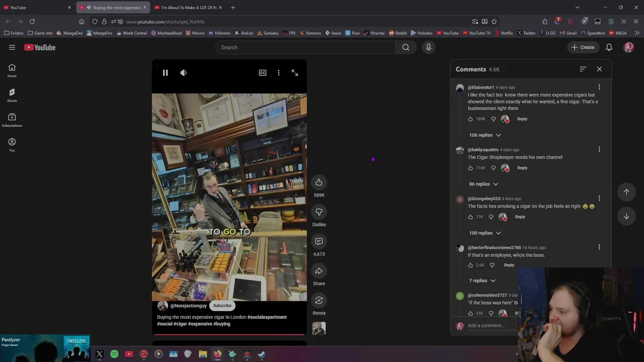Open the Reddit bookmark
The width and height of the screenshot is (644, 362).
(x=397, y=33)
